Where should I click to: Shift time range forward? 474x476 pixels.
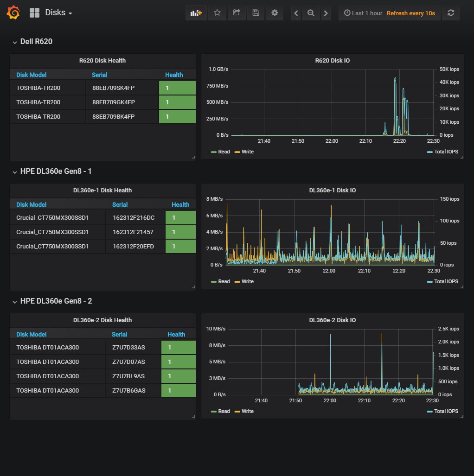click(x=326, y=13)
